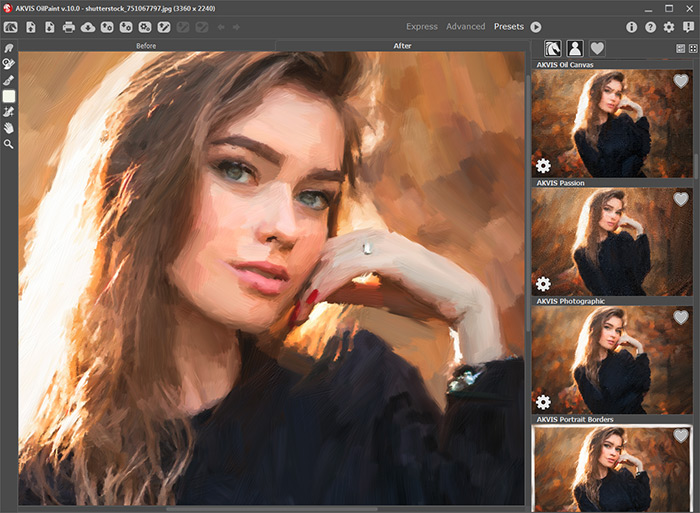The width and height of the screenshot is (700, 513).
Task: Select the Hand tool
Action: click(x=9, y=128)
